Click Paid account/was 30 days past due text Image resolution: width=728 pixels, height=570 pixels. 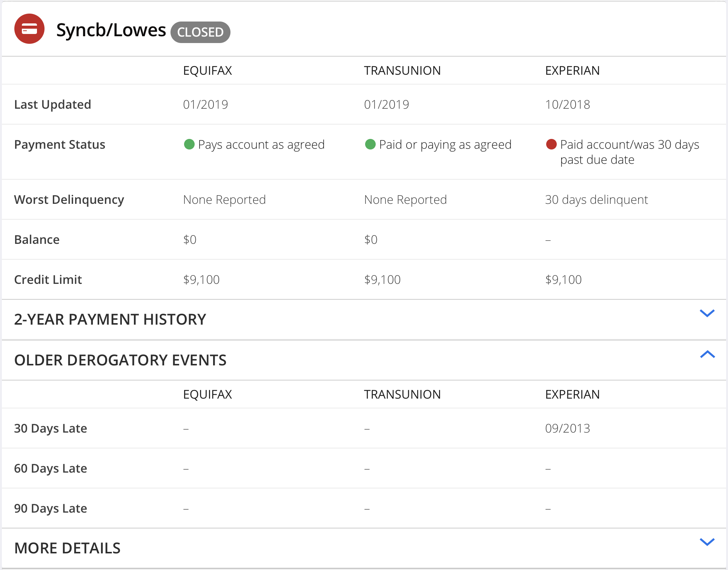coord(629,152)
